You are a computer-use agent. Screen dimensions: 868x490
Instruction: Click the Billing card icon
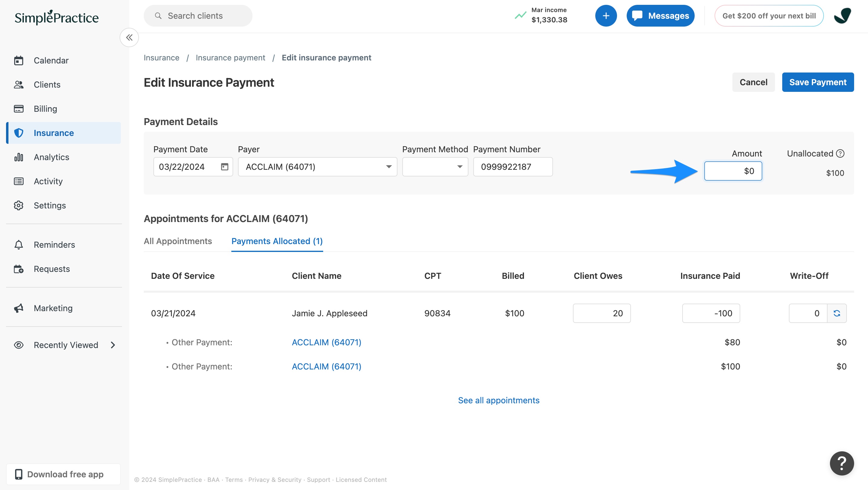(18, 109)
